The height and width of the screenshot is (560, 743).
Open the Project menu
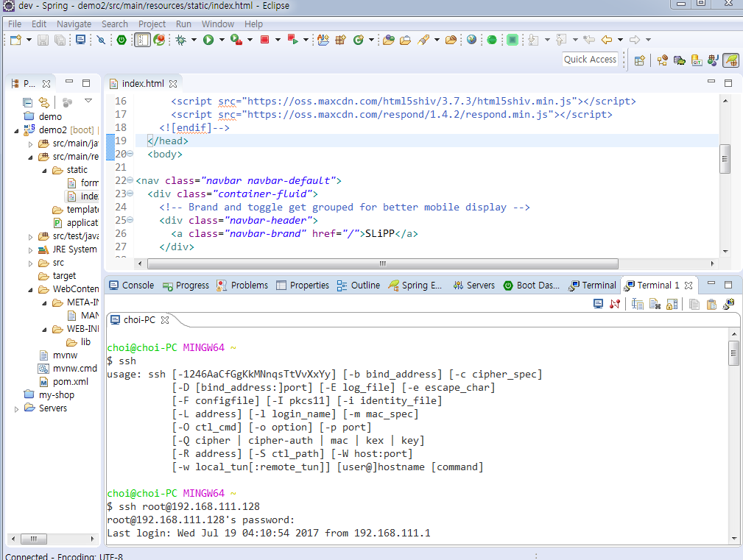pyautogui.click(x=152, y=24)
